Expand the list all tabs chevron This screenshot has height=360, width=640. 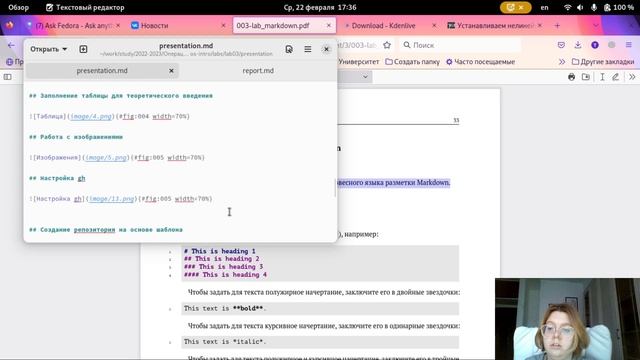[596, 25]
